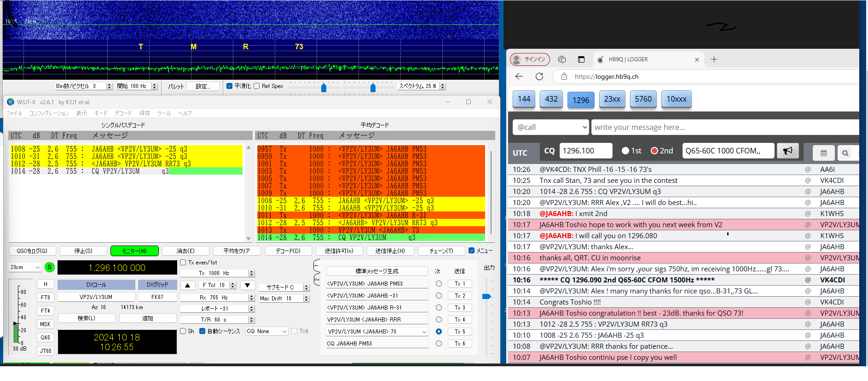Click the magnifier search icon in the logger
Screen dimensions: 868x381
point(845,153)
